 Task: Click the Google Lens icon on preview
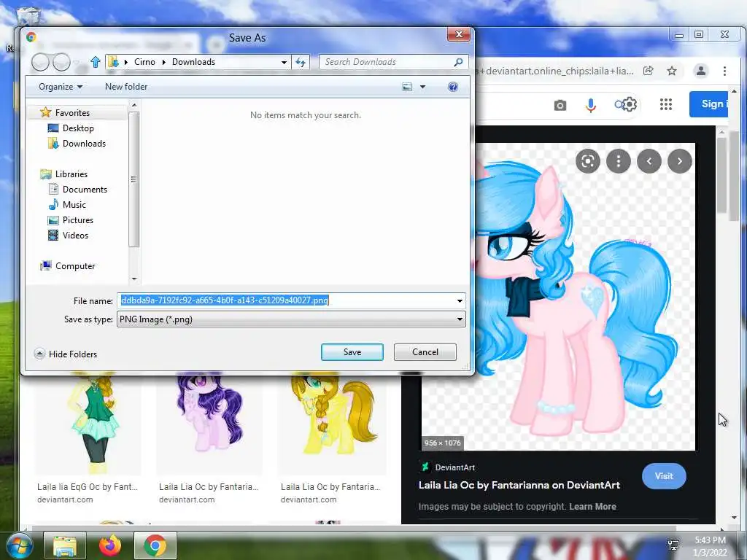[588, 161]
